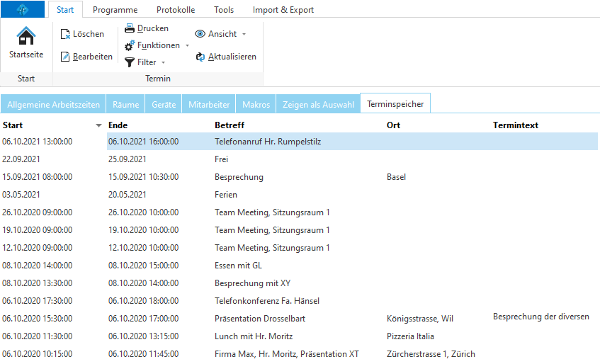Select Team Meeting on 19.10.2020 09:00:00
600x364 pixels.
pyautogui.click(x=299, y=229)
